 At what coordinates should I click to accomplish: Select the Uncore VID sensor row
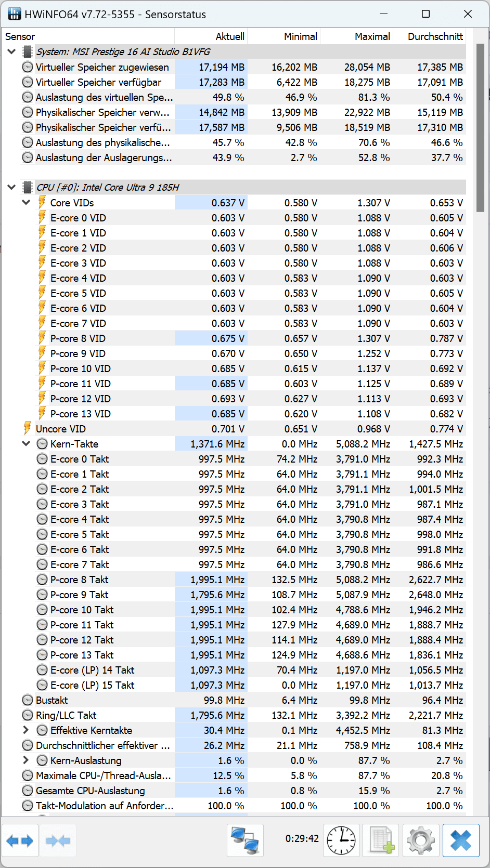tap(61, 429)
